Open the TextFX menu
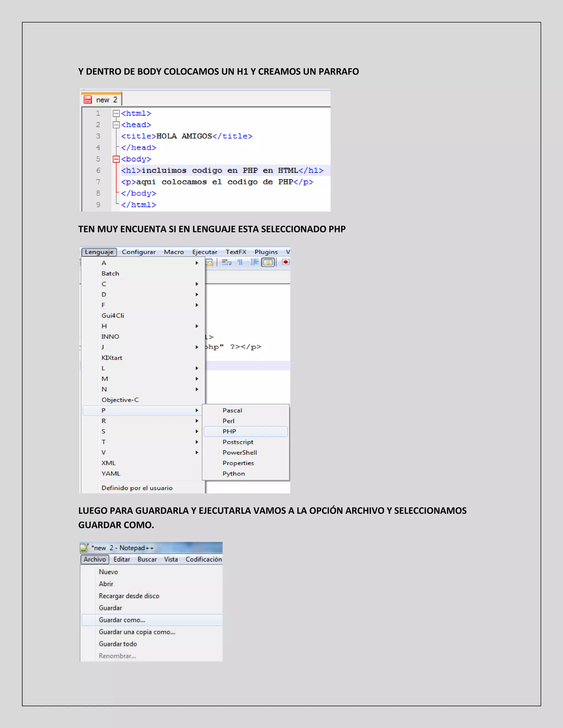Screen dimensions: 563x728 click(x=236, y=252)
